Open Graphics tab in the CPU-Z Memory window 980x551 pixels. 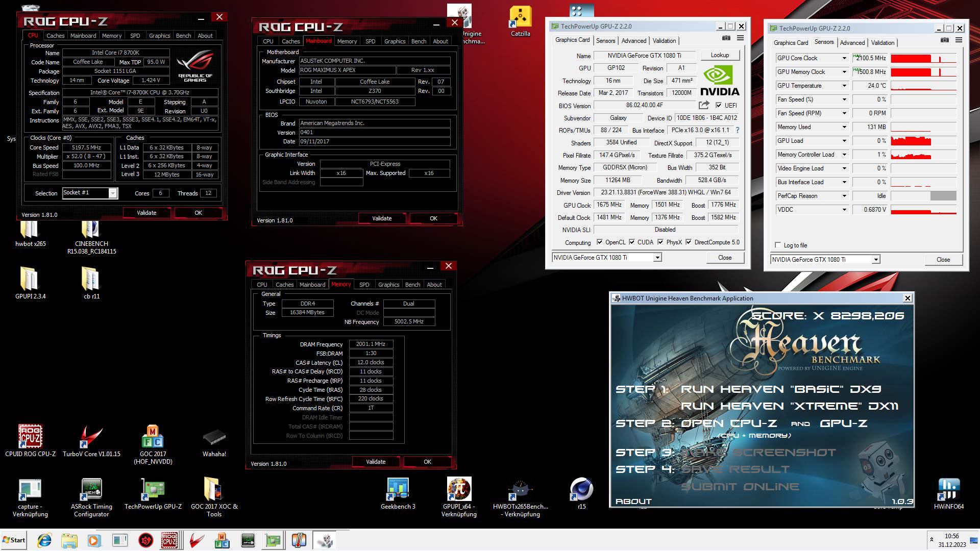[x=388, y=285]
